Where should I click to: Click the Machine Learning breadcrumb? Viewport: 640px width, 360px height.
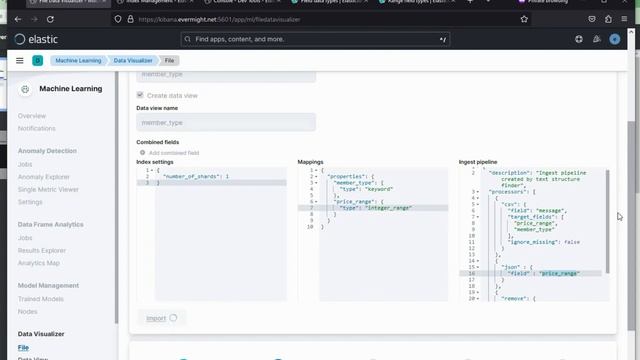pyautogui.click(x=78, y=60)
